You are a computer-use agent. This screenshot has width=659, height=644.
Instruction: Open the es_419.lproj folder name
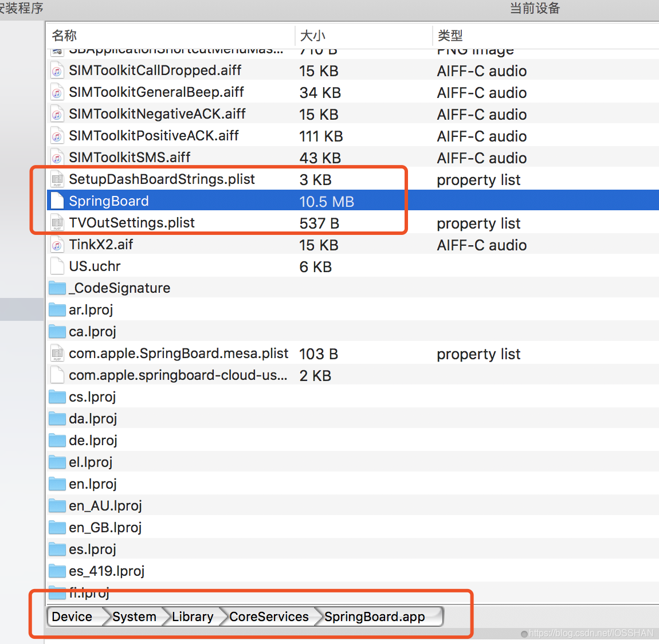pos(107,571)
